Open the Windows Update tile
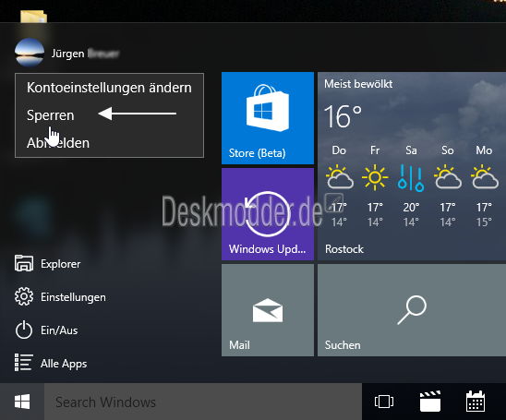The image size is (506, 420). pyautogui.click(x=268, y=214)
